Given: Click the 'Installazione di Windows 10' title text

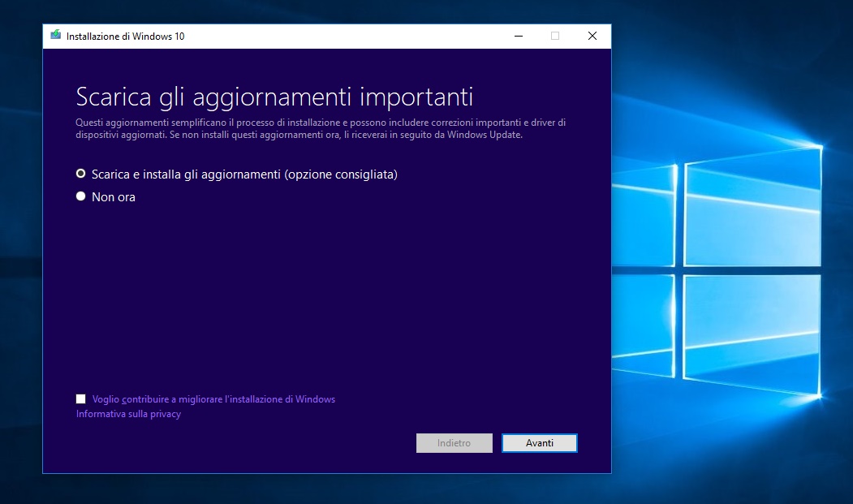Looking at the screenshot, I should [125, 37].
